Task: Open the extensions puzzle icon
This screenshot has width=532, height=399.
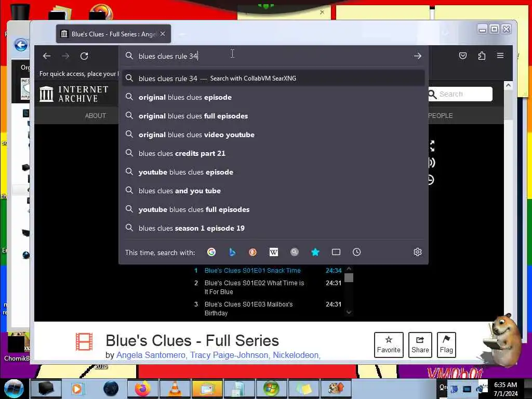Action: 482,56
